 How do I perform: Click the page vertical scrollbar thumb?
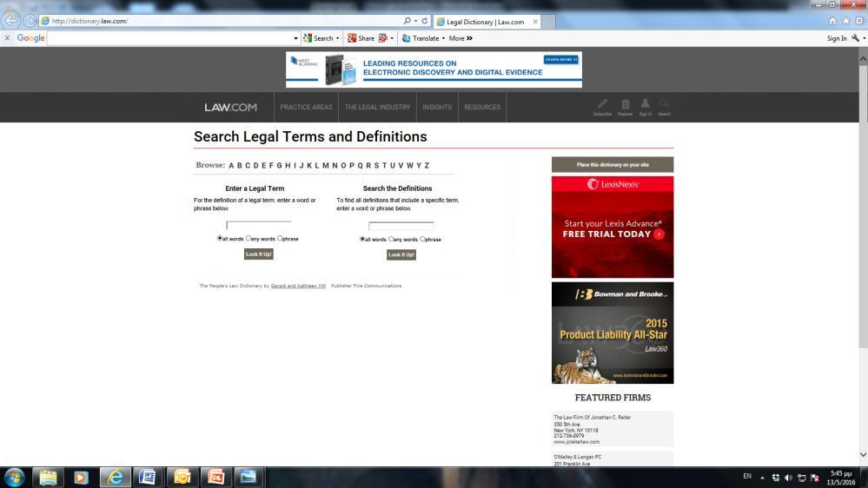click(x=863, y=205)
